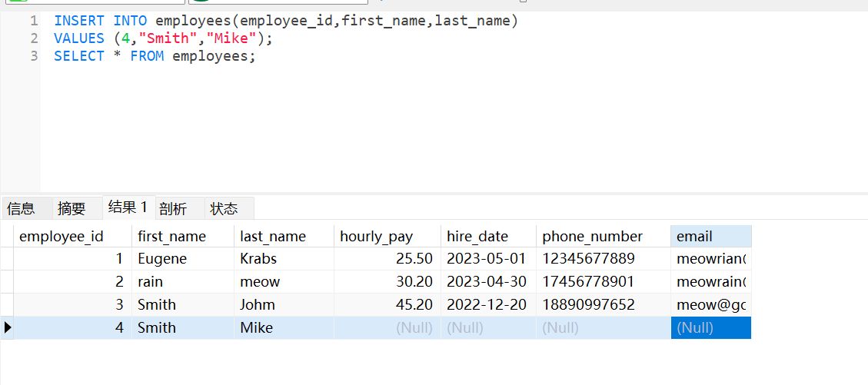Switch to the 剖析 tab
The image size is (868, 385).
pos(173,208)
